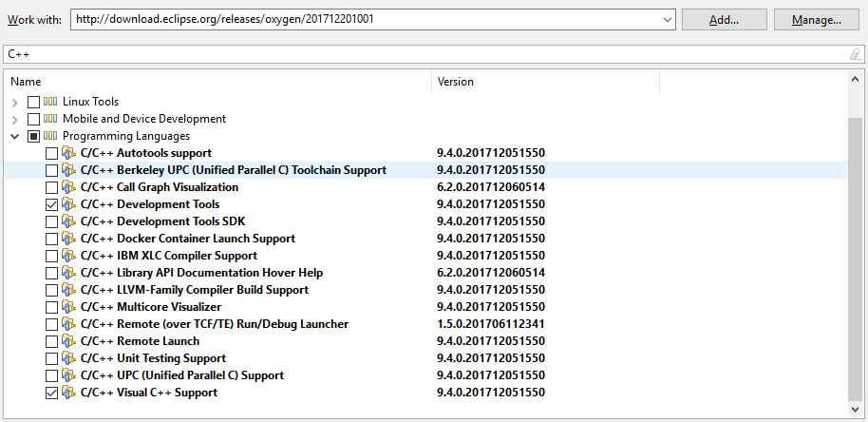The image size is (868, 422).
Task: Click the Docker Container Launch Support feature icon
Action: pos(68,240)
